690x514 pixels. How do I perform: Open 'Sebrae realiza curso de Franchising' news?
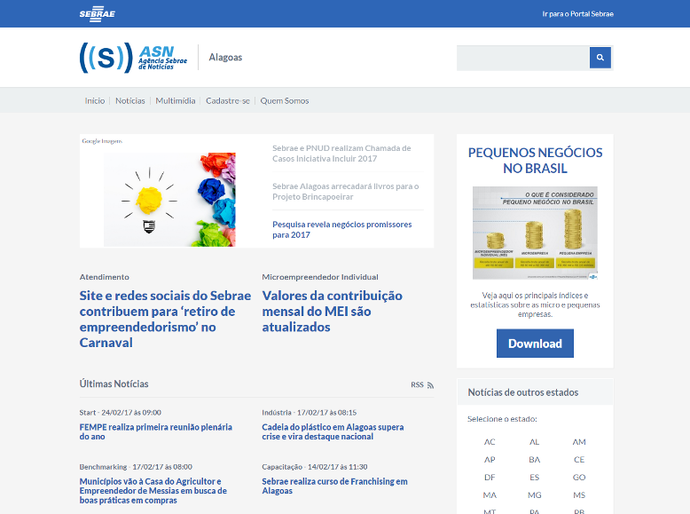click(334, 486)
